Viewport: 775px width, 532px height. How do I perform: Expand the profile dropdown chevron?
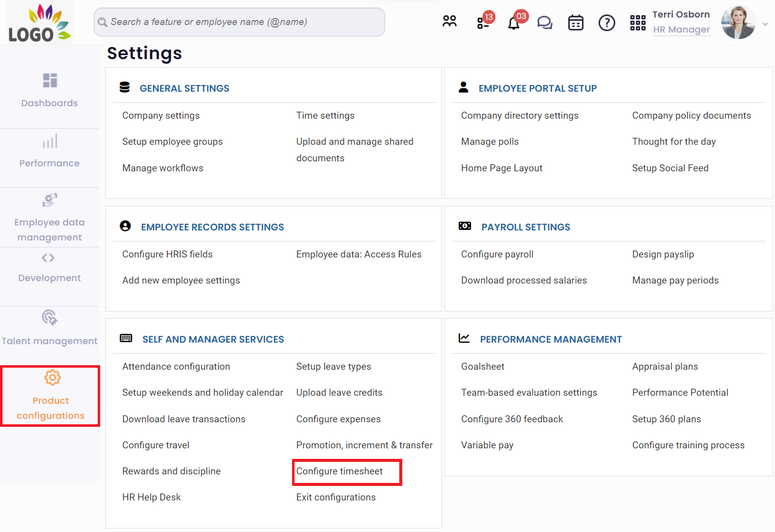pyautogui.click(x=765, y=23)
